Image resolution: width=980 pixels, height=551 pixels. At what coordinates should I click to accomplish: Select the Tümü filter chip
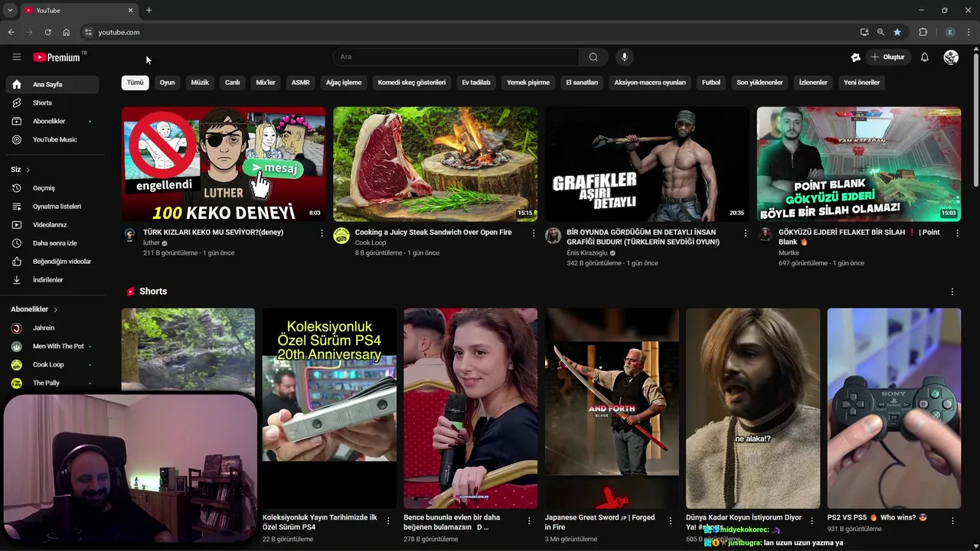pyautogui.click(x=136, y=82)
